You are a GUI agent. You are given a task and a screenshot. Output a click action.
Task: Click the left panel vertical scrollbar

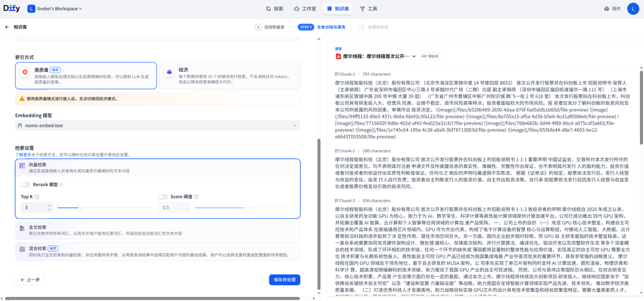click(x=319, y=214)
